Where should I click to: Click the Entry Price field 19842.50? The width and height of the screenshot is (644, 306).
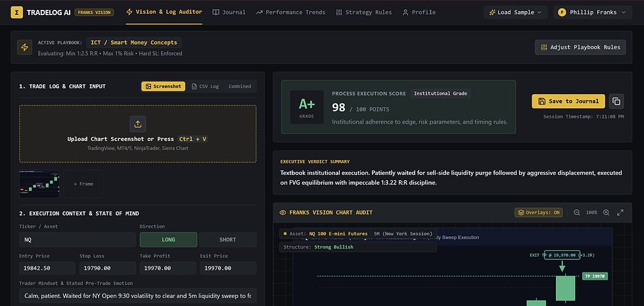(x=47, y=268)
